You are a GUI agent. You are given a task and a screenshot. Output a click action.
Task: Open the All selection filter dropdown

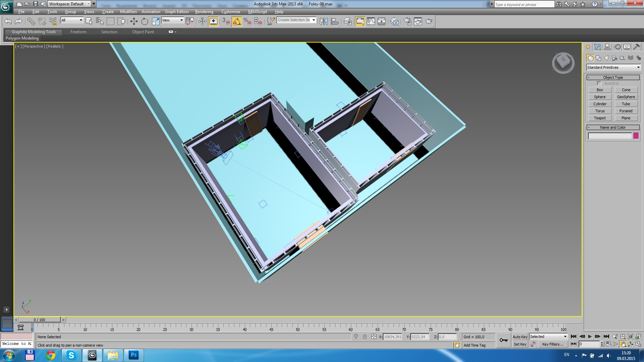click(x=72, y=20)
